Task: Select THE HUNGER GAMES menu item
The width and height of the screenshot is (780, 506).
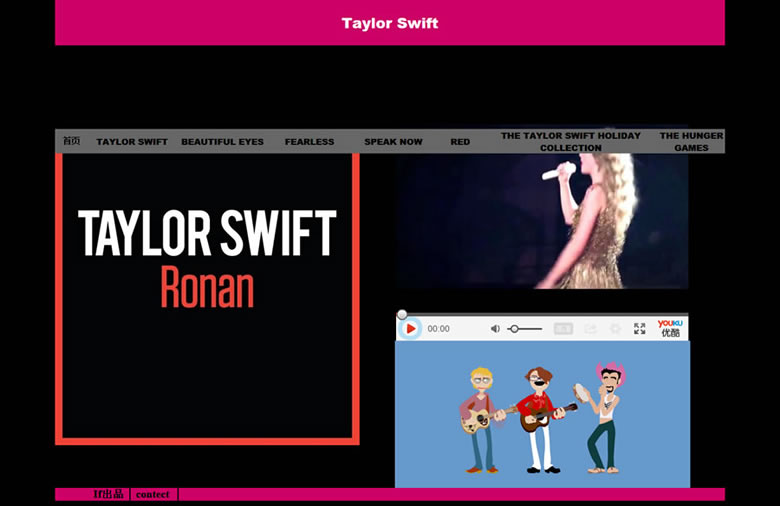Action: coord(691,141)
